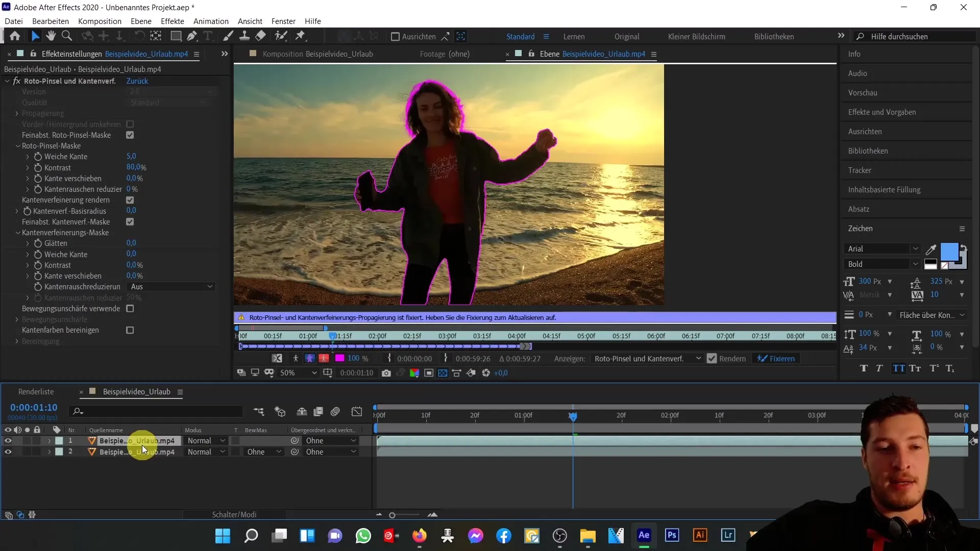
Task: Click the current time 0:00:01:10 in the timeline
Action: [34, 408]
